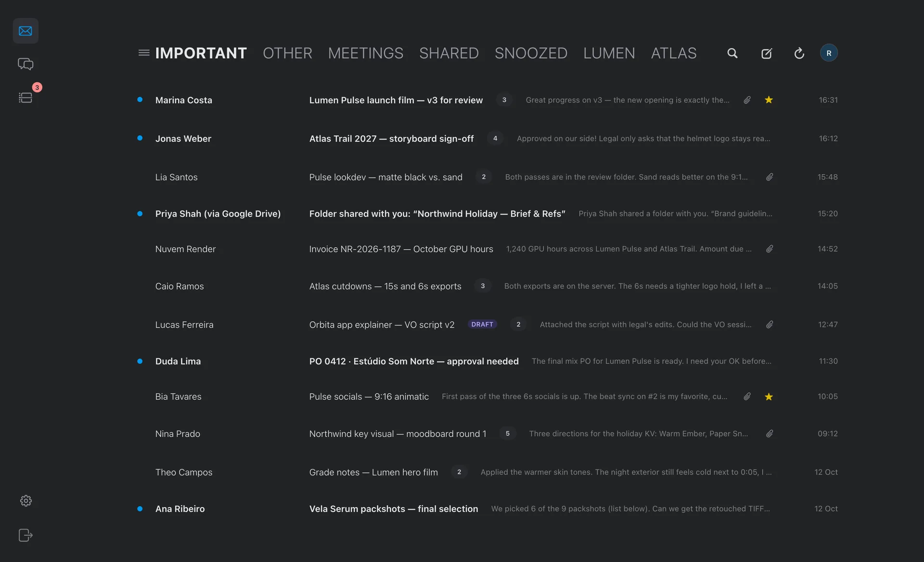Open the Mail icon in sidebar
Screen dimensions: 924x562
point(26,31)
